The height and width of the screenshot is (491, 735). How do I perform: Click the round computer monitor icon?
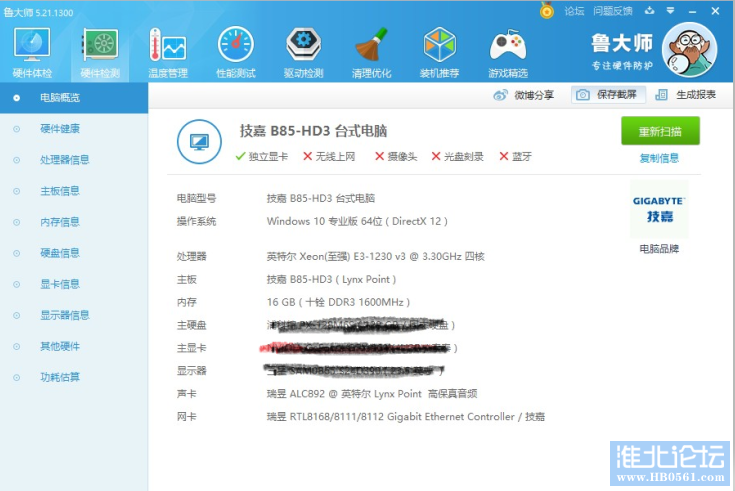[x=199, y=142]
